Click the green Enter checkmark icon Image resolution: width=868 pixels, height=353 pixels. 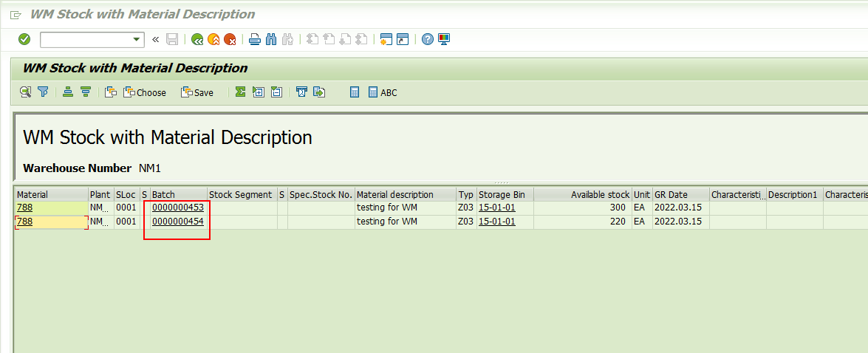click(24, 39)
